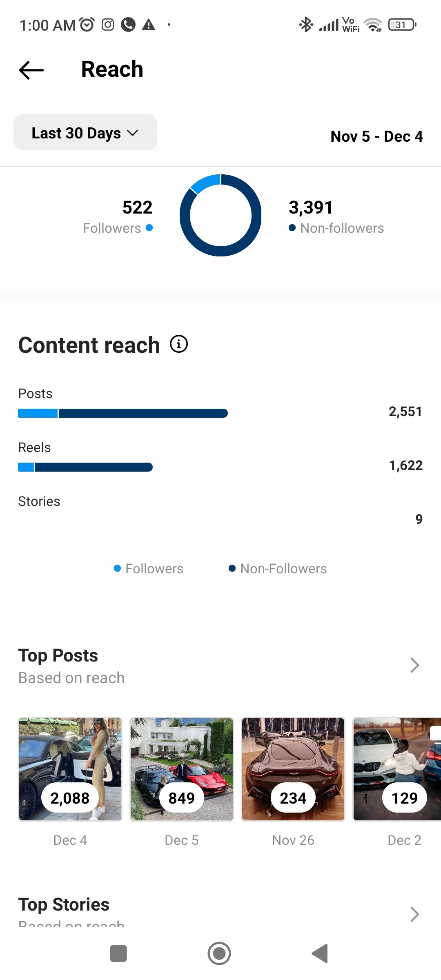Image resolution: width=441 pixels, height=980 pixels.
Task: Open Content reach info icon
Action: [179, 344]
